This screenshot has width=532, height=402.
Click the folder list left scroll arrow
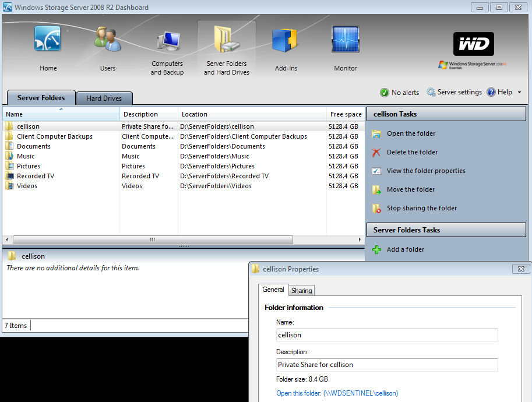(7, 239)
